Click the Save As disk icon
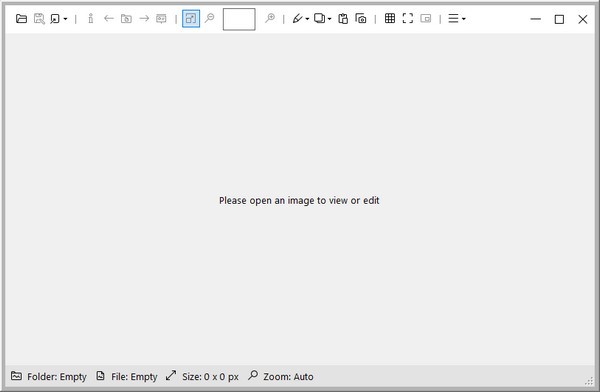This screenshot has height=392, width=600. pos(39,18)
